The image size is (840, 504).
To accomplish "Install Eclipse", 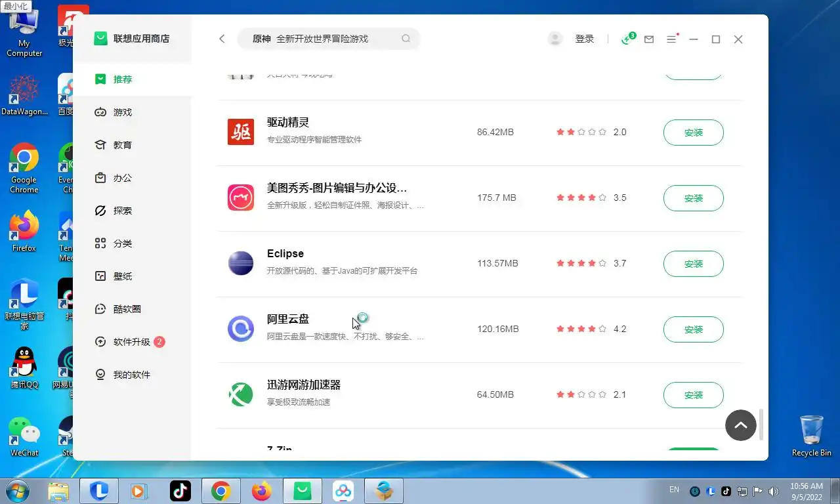I will [x=694, y=264].
